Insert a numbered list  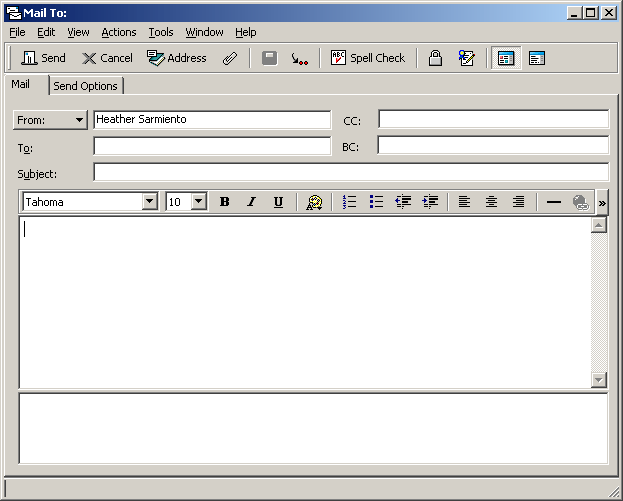pyautogui.click(x=349, y=202)
